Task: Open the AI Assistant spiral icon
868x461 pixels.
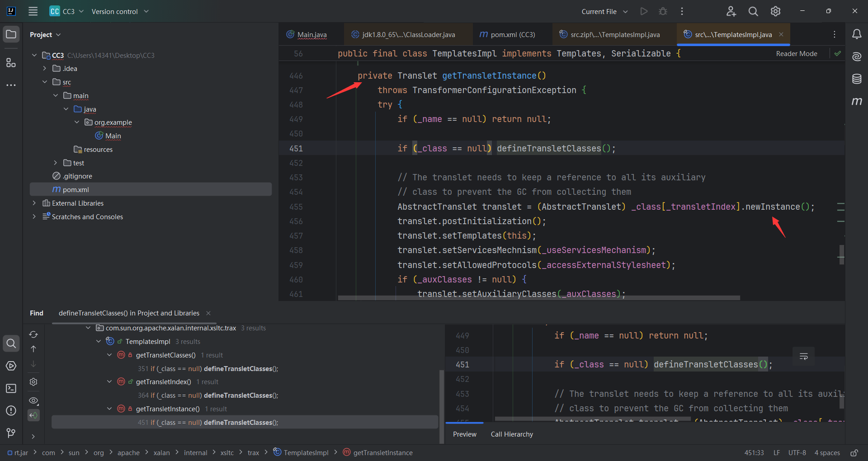Action: point(857,56)
